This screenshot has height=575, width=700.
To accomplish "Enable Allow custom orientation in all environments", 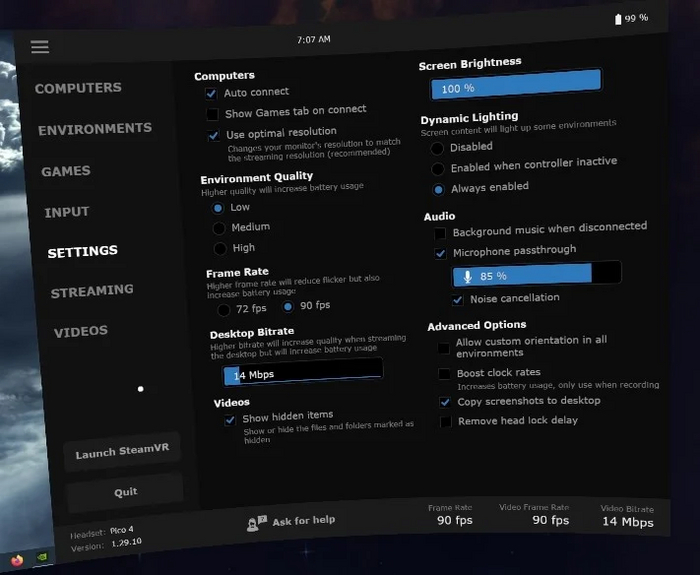I will point(444,348).
